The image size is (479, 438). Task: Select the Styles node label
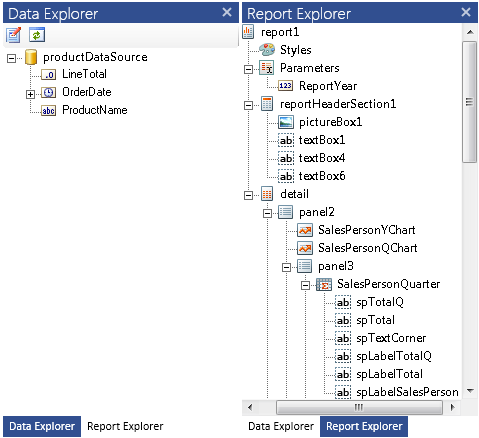(x=296, y=50)
